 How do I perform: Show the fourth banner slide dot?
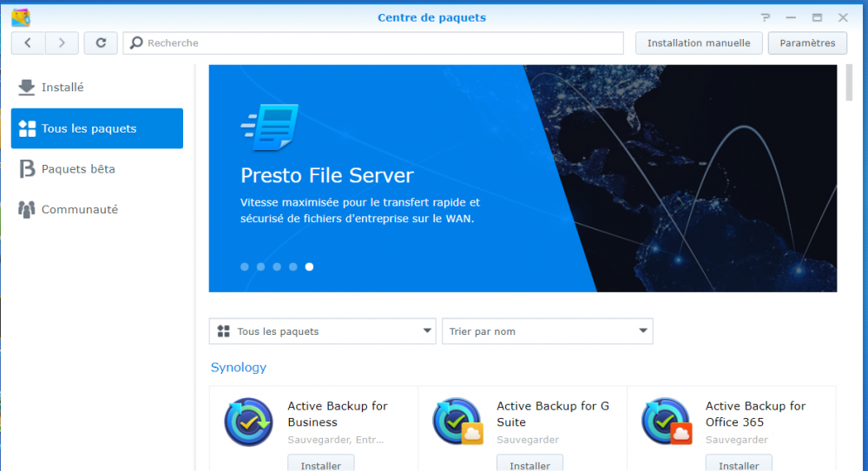[x=293, y=267]
